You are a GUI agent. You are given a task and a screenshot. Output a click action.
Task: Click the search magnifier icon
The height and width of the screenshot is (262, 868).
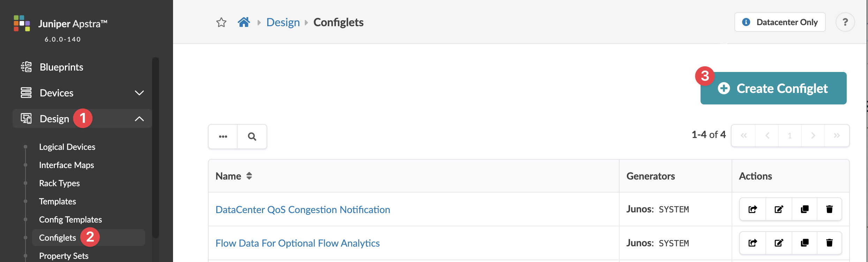pos(252,137)
